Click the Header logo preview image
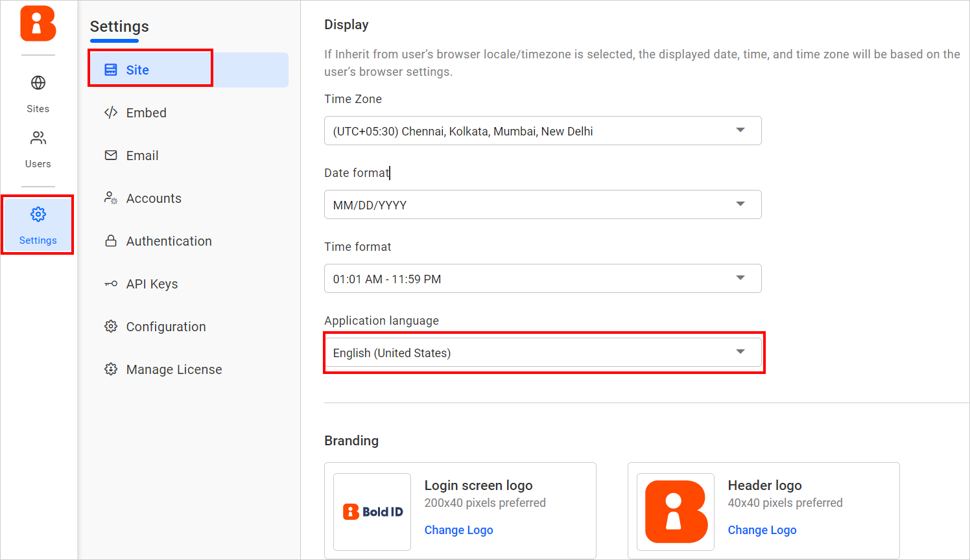The width and height of the screenshot is (970, 560). point(676,512)
